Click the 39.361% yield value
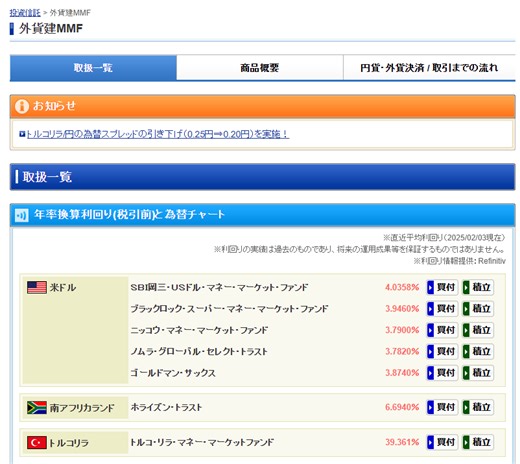 click(402, 442)
